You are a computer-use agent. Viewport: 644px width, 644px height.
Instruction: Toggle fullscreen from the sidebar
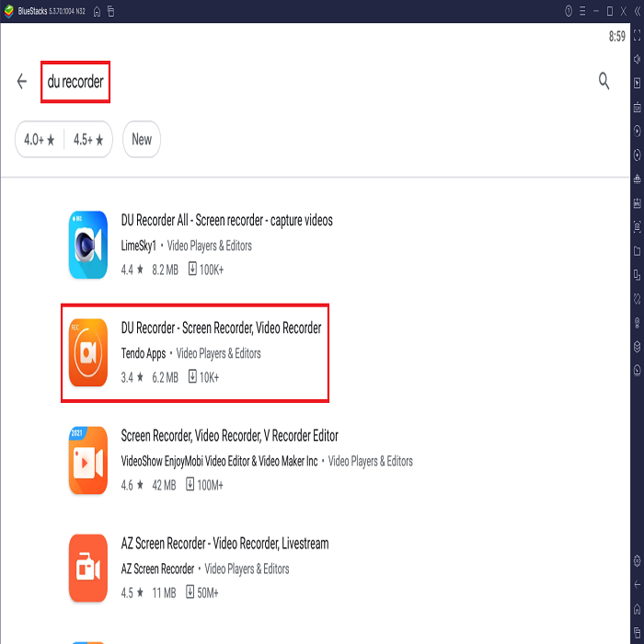pos(637,35)
